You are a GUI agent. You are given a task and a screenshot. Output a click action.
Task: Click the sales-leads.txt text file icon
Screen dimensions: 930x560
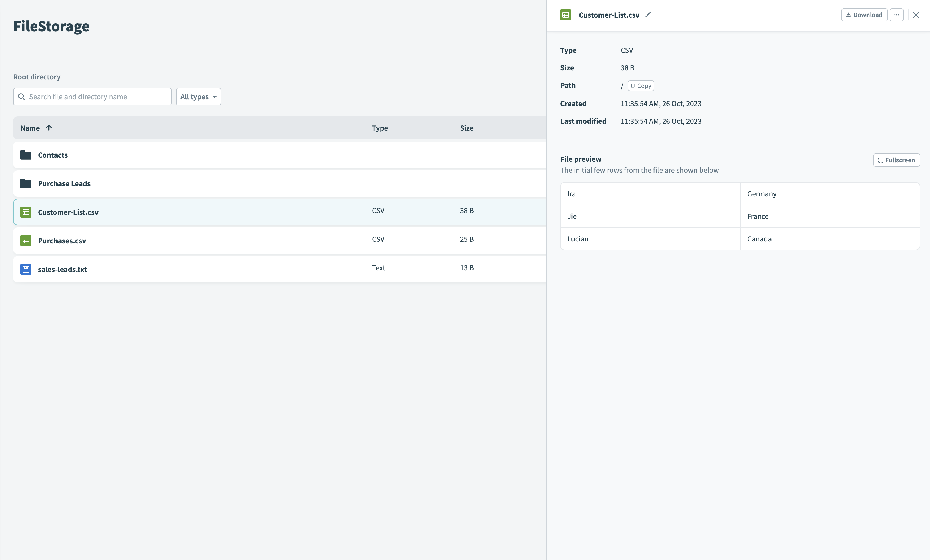(x=26, y=270)
